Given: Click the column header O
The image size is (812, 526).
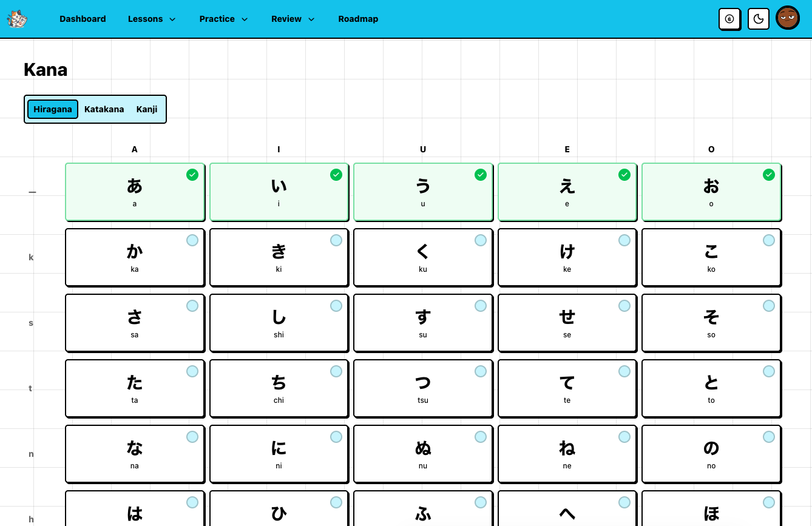Looking at the screenshot, I should [x=711, y=149].
